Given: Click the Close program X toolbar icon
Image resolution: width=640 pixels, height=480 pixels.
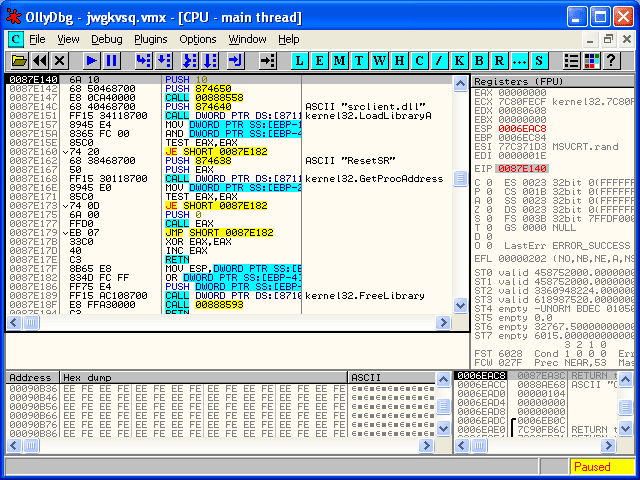Looking at the screenshot, I should point(60,61).
